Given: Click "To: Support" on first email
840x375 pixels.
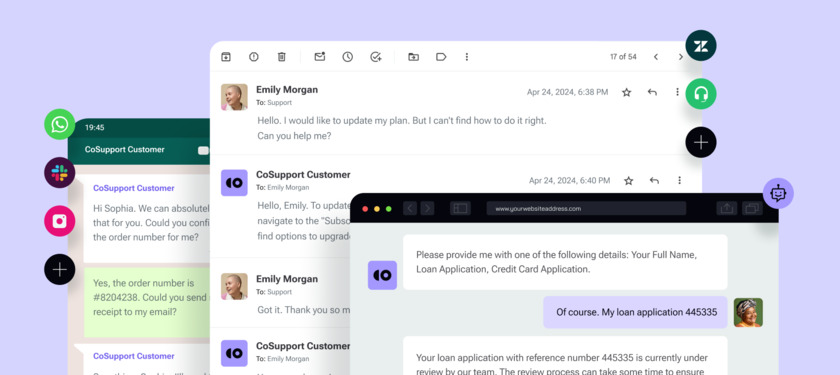Looking at the screenshot, I should click(274, 102).
